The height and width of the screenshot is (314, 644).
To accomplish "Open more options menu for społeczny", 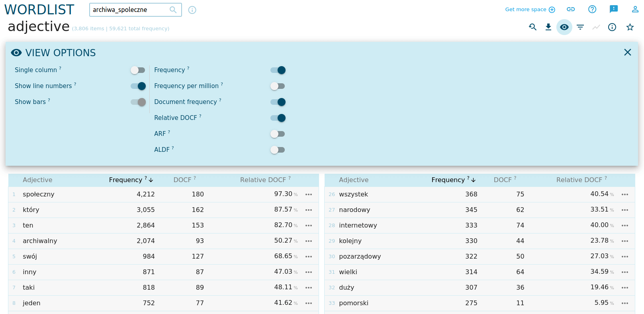I will [309, 194].
